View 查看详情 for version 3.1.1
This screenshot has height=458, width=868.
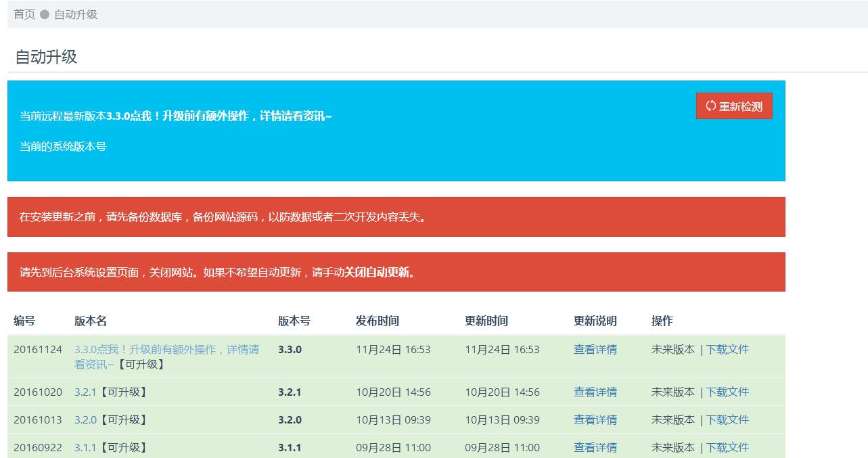595,447
